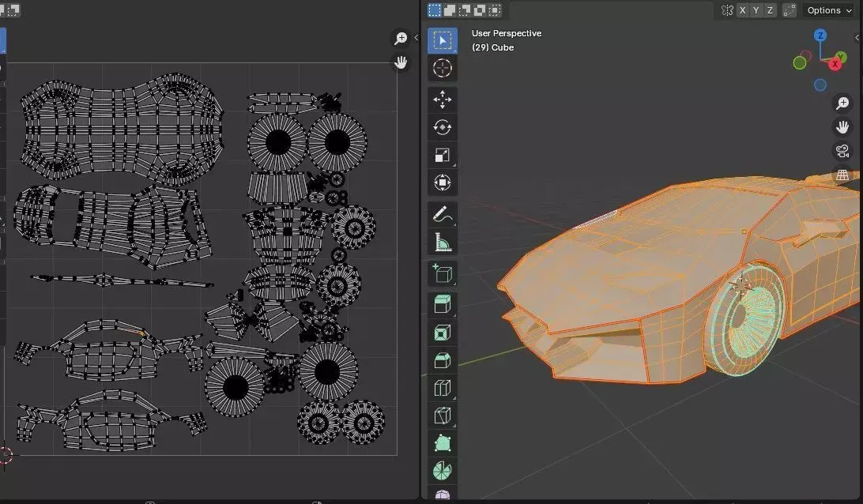
Task: Select the Select Box tool in the 3D viewport toolbar
Action: point(443,41)
